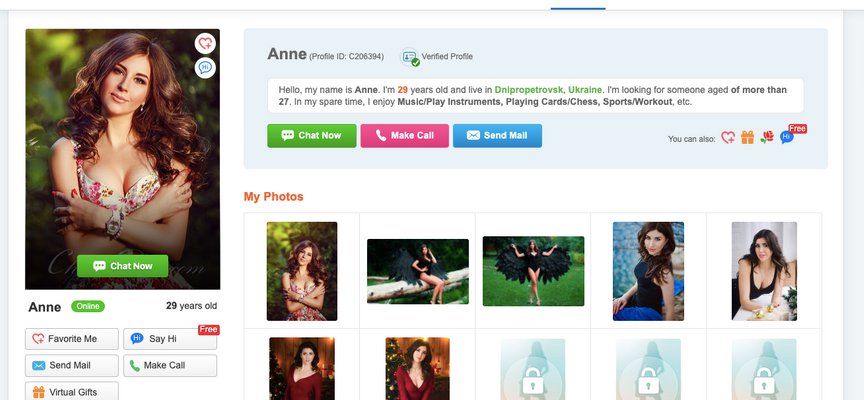The height and width of the screenshot is (400, 864).
Task: Open first thumbnail with floral dress photo
Action: tap(302, 271)
